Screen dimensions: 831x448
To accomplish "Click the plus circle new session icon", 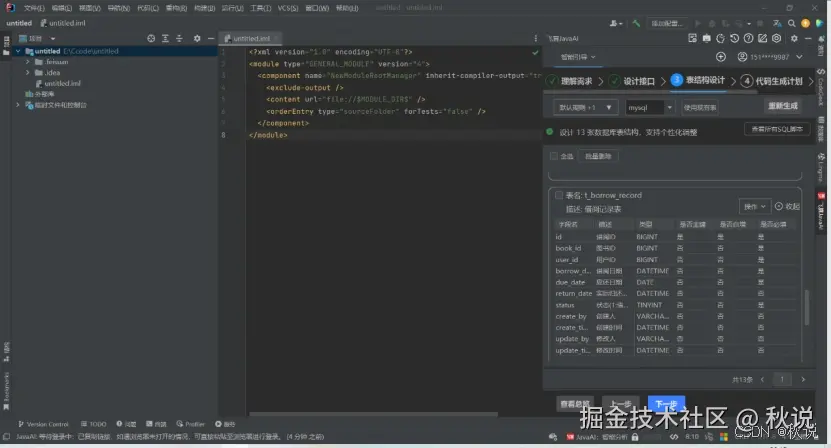I will [x=721, y=57].
